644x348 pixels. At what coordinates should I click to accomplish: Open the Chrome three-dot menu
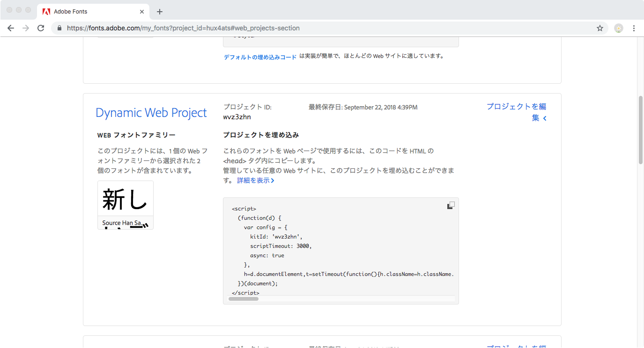(x=634, y=28)
